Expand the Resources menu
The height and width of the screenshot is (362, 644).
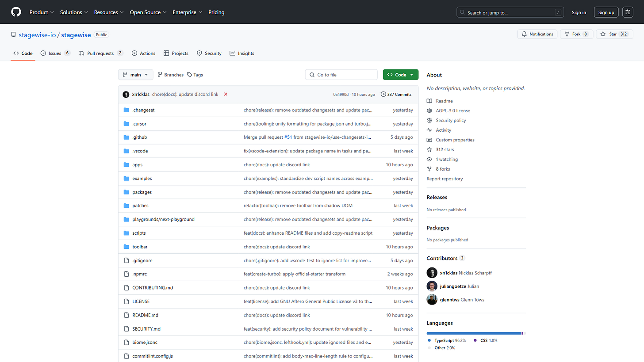coord(109,12)
